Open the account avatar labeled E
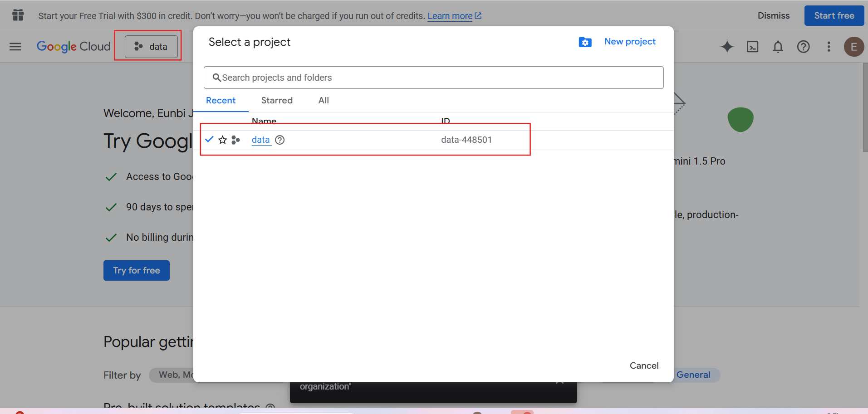Image resolution: width=868 pixels, height=414 pixels. 853,47
